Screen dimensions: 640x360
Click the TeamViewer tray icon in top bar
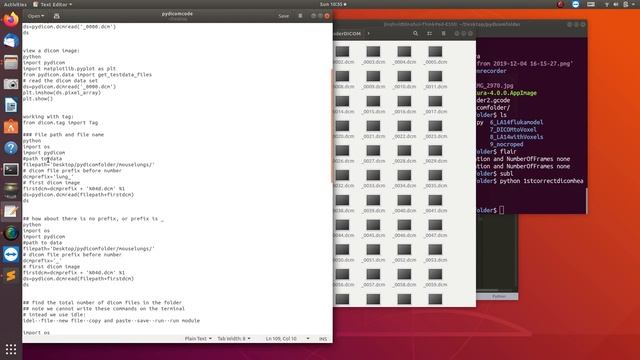tap(576, 4)
